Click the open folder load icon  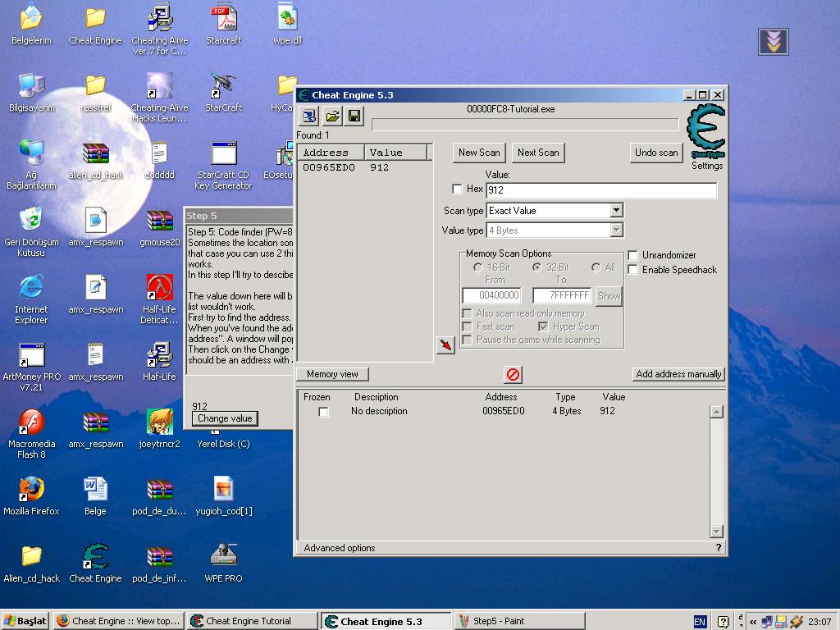point(331,116)
